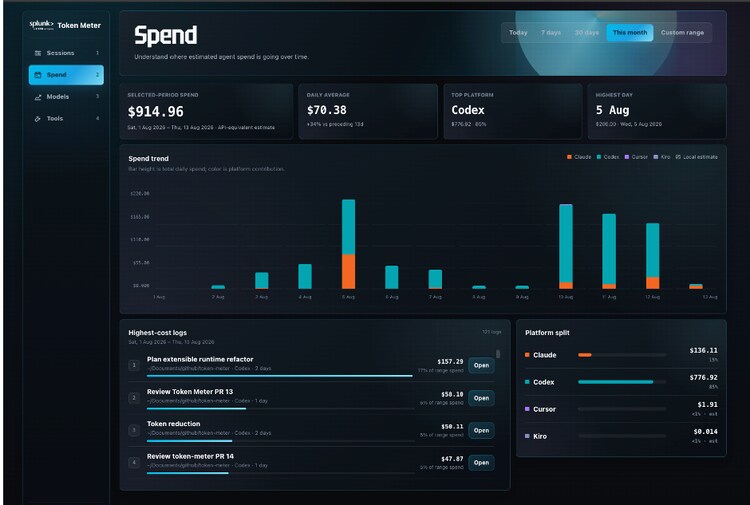Image resolution: width=750 pixels, height=505 pixels.
Task: Click the 3 Aug bar in the chart
Action: click(x=262, y=281)
